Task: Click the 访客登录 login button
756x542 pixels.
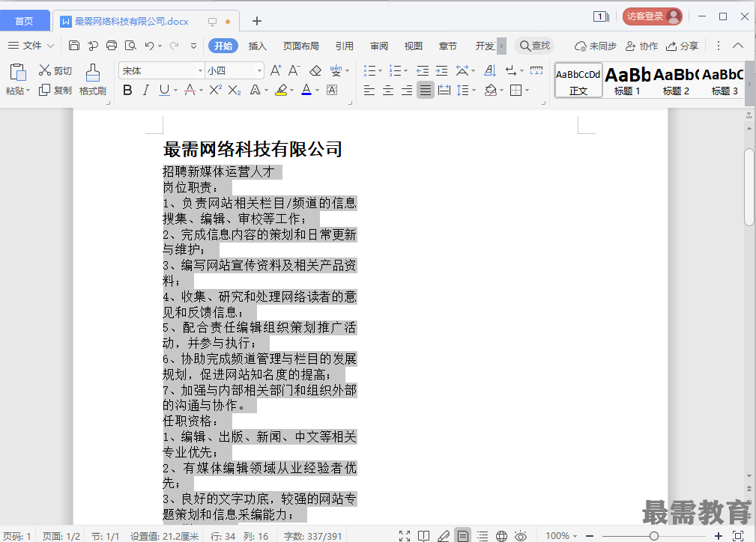Action: tap(653, 16)
